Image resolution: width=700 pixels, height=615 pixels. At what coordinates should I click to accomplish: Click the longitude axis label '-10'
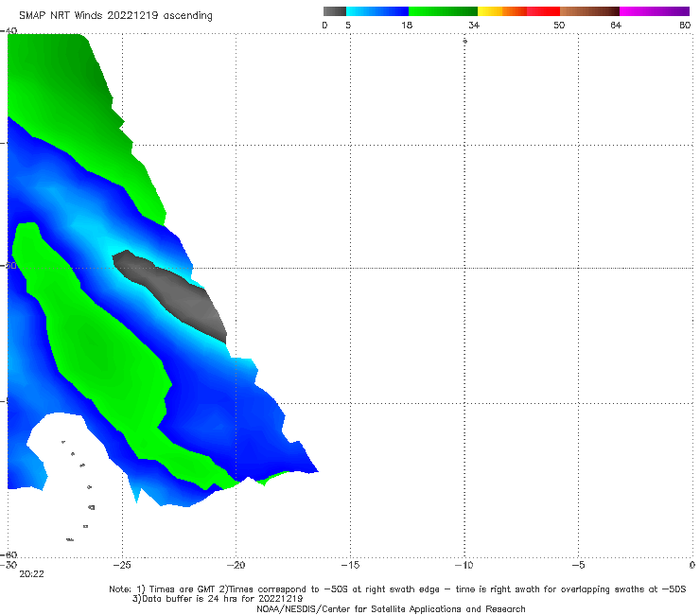464,565
